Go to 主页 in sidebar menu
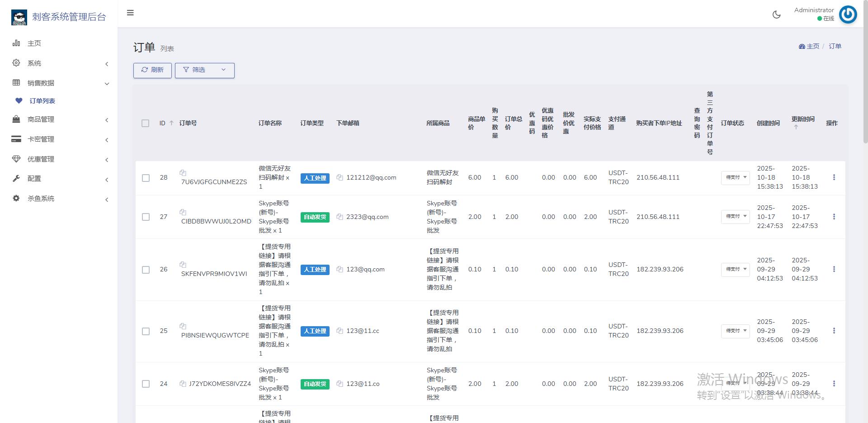This screenshot has width=868, height=423. coord(34,43)
